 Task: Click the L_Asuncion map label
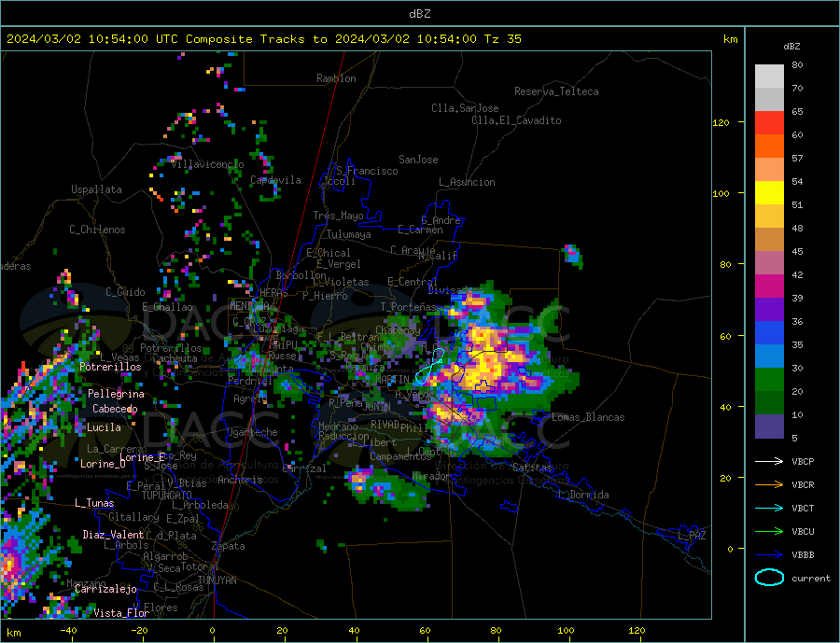[468, 182]
